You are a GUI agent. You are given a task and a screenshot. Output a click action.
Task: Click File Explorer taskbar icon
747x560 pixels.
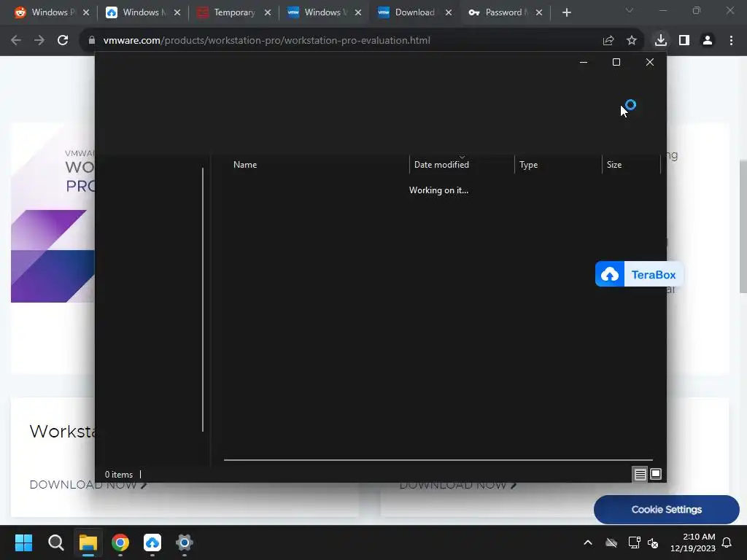[88, 542]
